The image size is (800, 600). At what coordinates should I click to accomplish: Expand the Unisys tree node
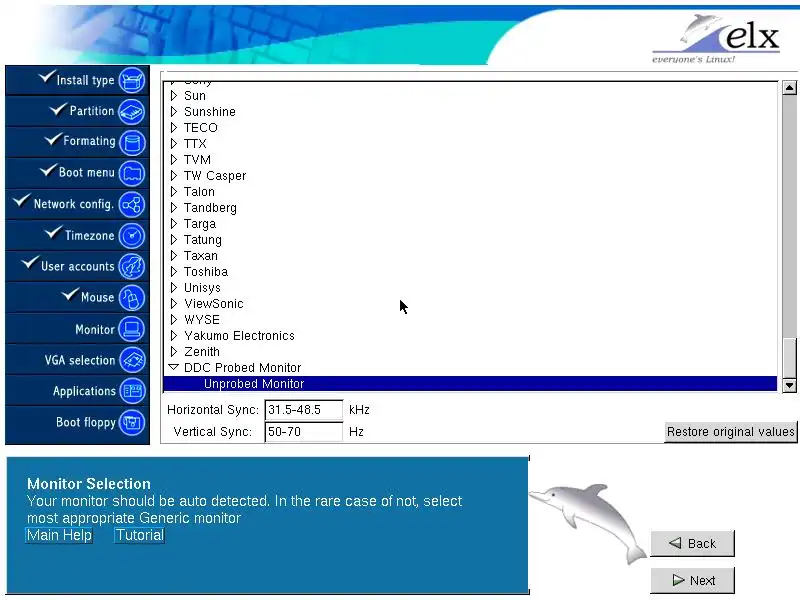coord(174,287)
